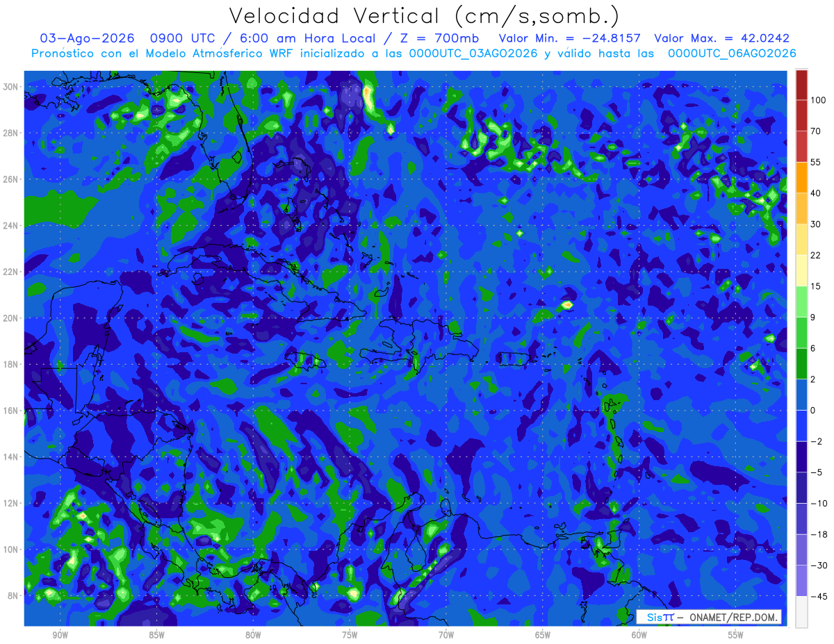Click the "24N" latitude label

click(x=10, y=226)
